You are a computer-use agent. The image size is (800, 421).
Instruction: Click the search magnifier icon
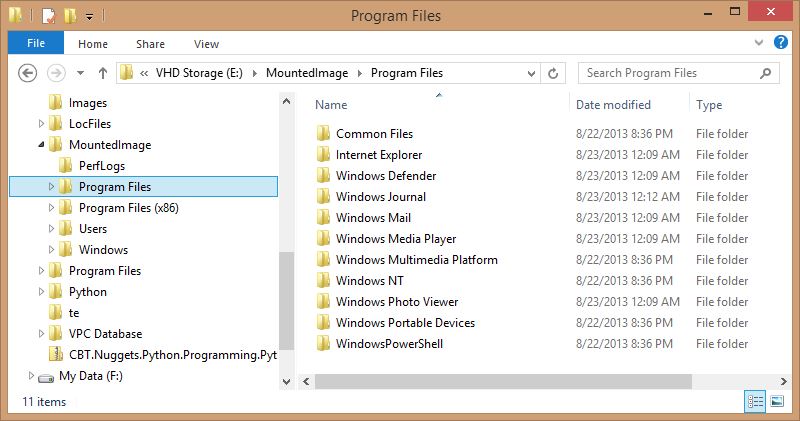(765, 73)
